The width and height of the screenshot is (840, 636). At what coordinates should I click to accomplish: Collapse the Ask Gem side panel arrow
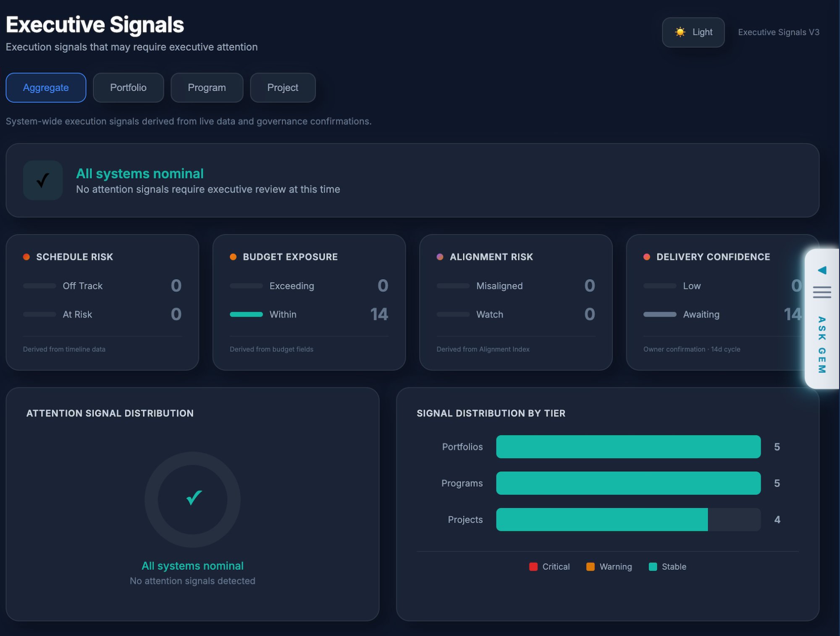(822, 270)
